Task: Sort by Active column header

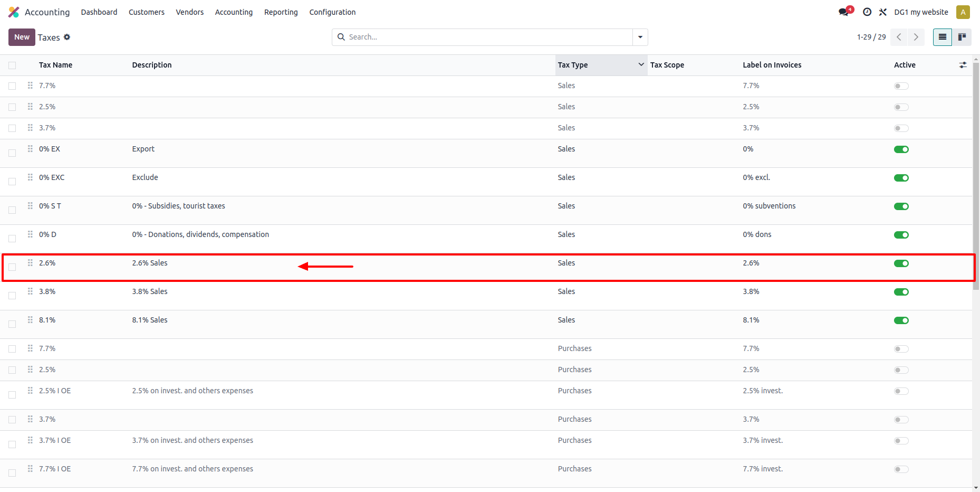Action: [x=905, y=65]
